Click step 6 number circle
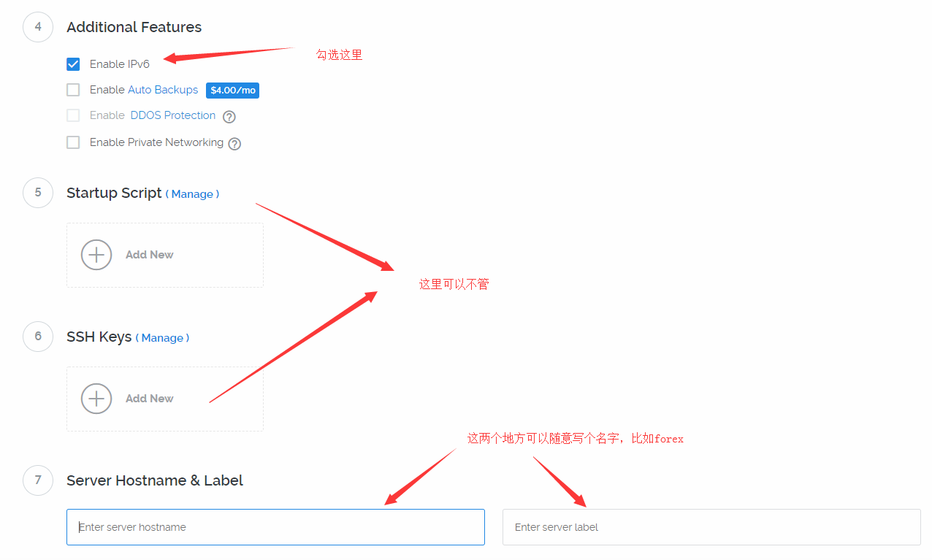Viewport: 932px width, 560px height. (38, 337)
